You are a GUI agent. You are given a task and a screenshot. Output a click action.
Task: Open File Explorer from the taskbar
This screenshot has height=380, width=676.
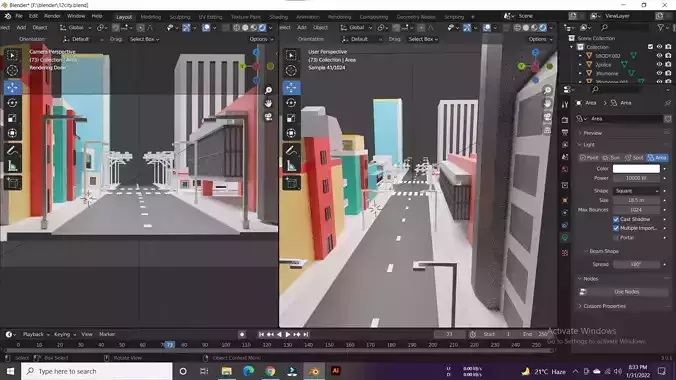pyautogui.click(x=226, y=371)
